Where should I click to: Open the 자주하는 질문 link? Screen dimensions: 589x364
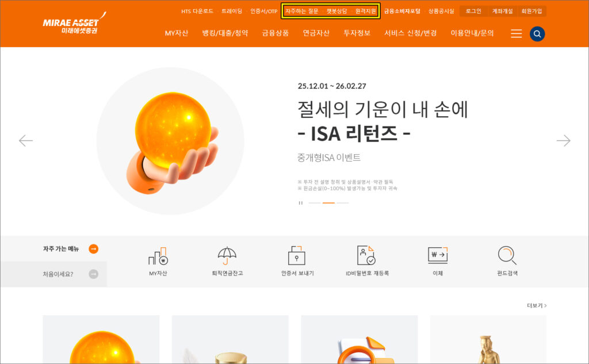pyautogui.click(x=301, y=11)
